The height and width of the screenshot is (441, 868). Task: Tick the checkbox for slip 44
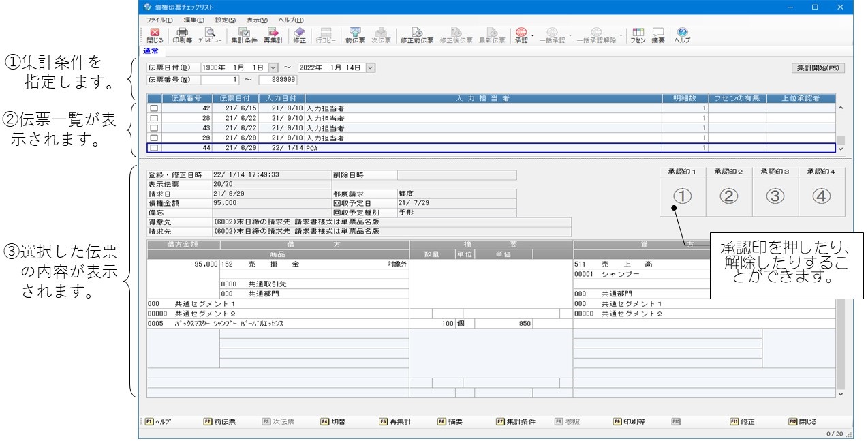pyautogui.click(x=154, y=148)
